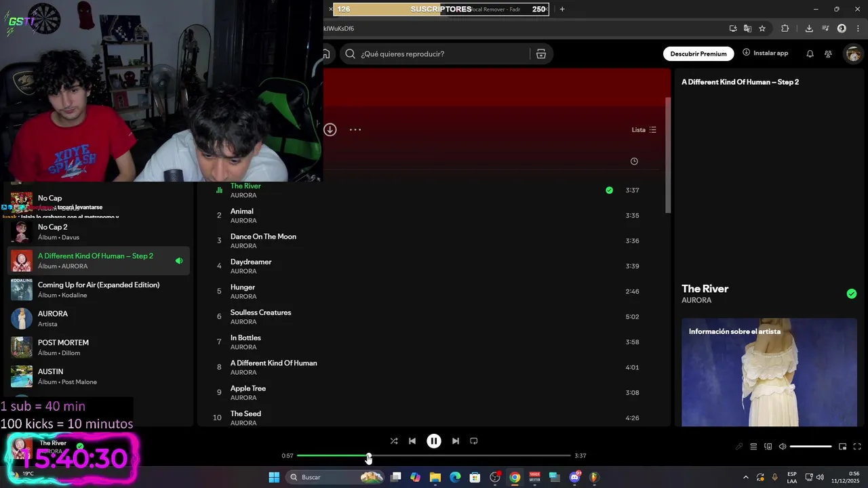This screenshot has height=488, width=868.
Task: Click the AURORA link under The River in the side panel
Action: click(x=696, y=300)
